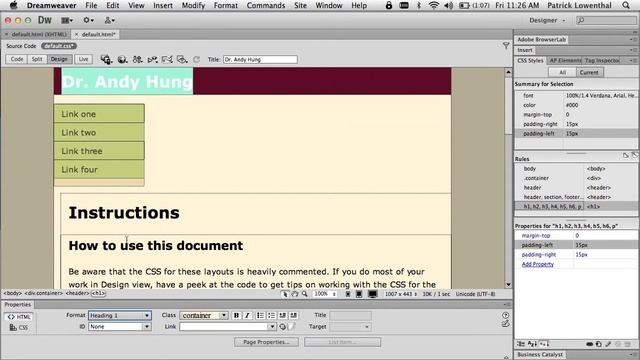Viewport: 640px width, 360px height.
Task: Click the document Title input field
Action: pos(260,60)
